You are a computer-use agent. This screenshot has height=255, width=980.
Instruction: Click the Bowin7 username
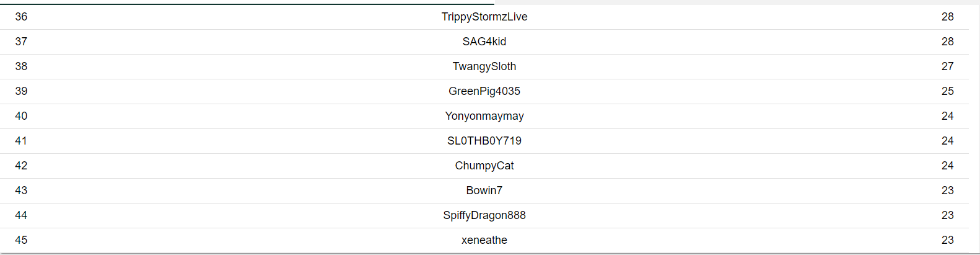click(484, 190)
